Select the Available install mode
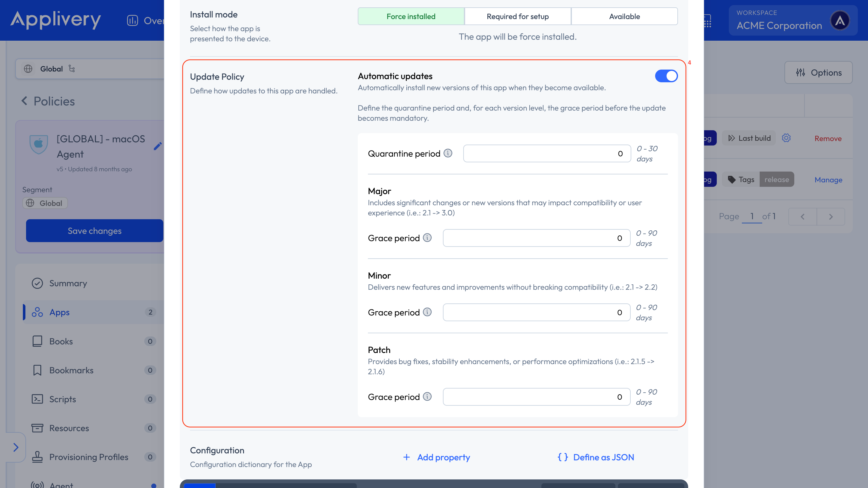 pyautogui.click(x=624, y=17)
